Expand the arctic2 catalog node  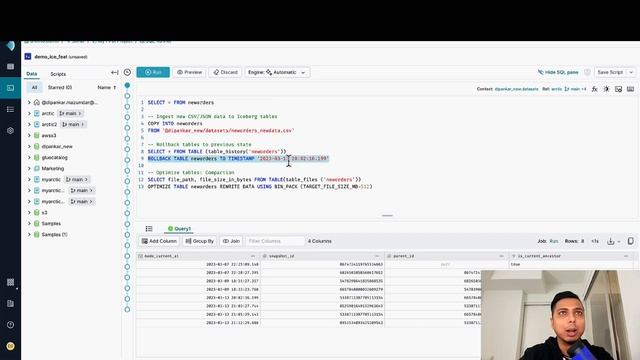click(x=29, y=124)
